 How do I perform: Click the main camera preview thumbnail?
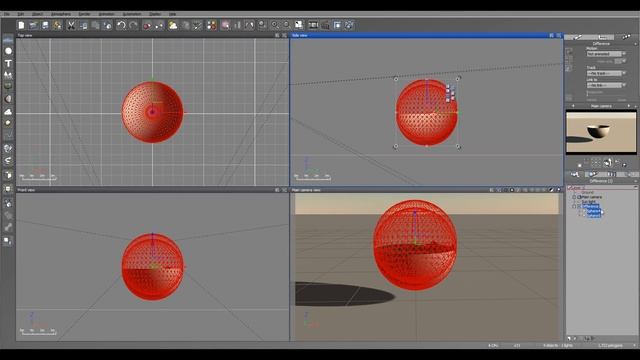601,132
